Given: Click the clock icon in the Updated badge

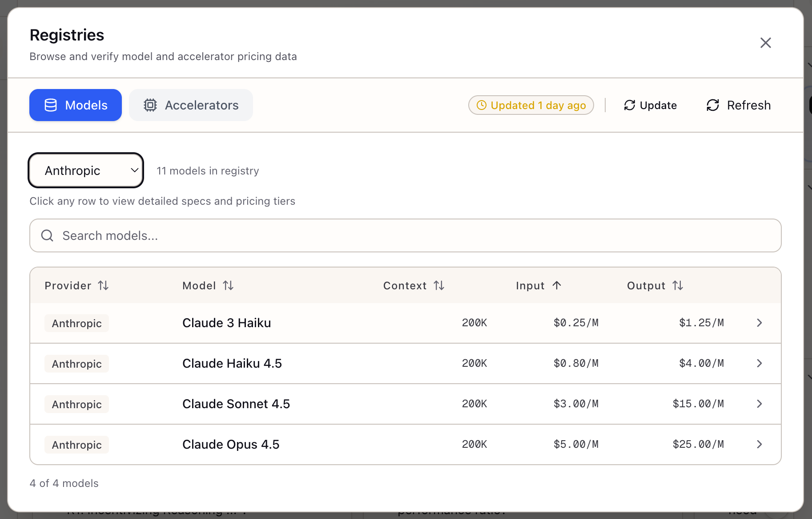Looking at the screenshot, I should [482, 105].
